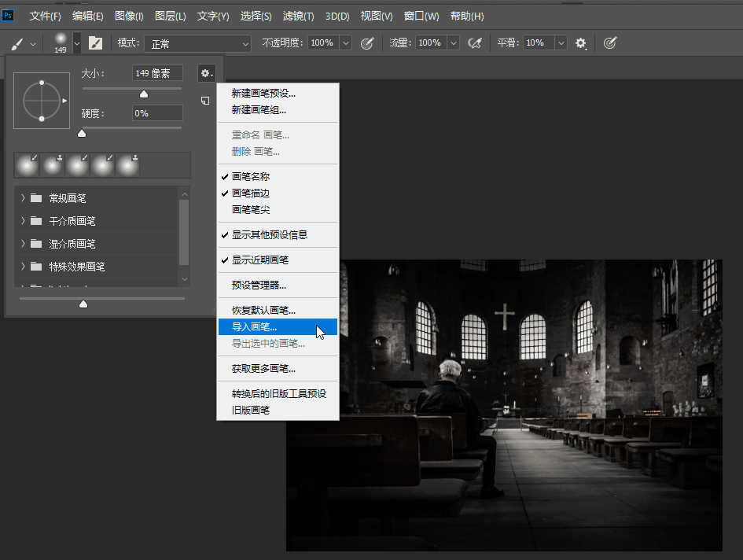The image size is (743, 560).
Task: Choose 导入画笔... from the menu
Action: tap(254, 326)
